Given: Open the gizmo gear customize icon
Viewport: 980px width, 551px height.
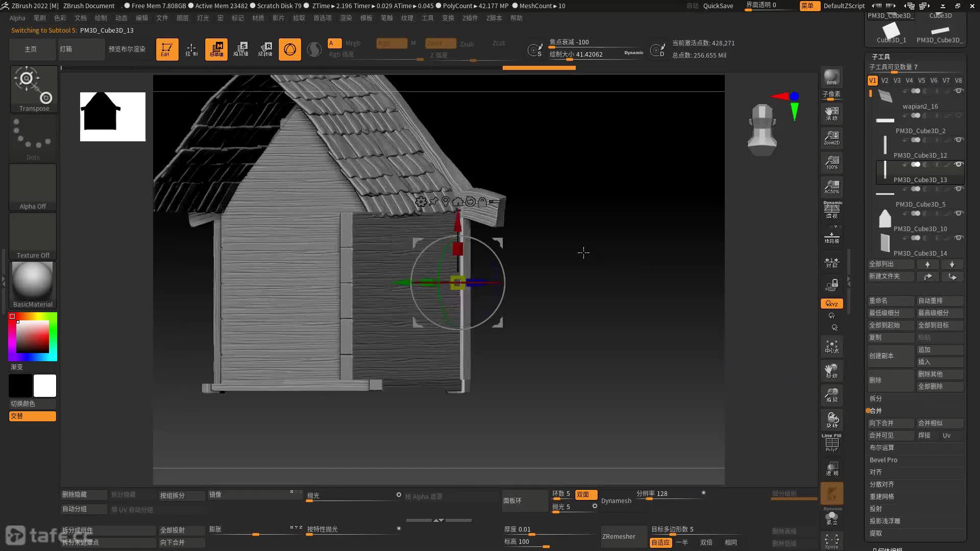Looking at the screenshot, I should (x=421, y=202).
